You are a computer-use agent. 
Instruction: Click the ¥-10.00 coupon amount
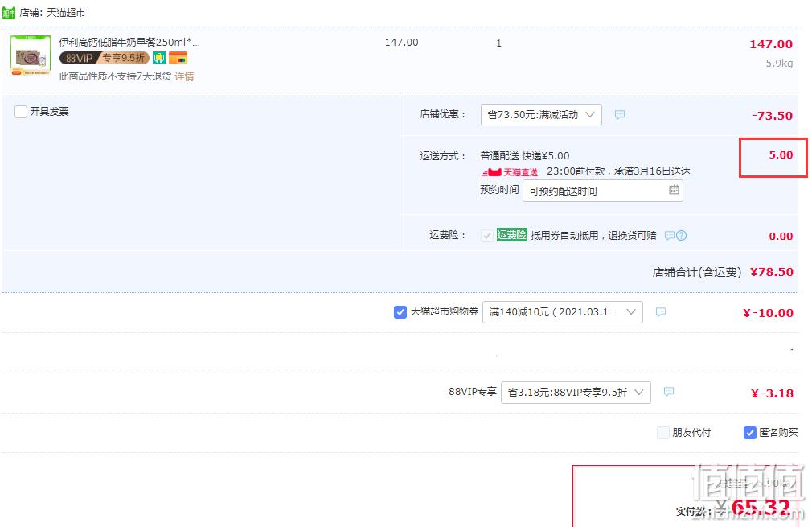(768, 313)
